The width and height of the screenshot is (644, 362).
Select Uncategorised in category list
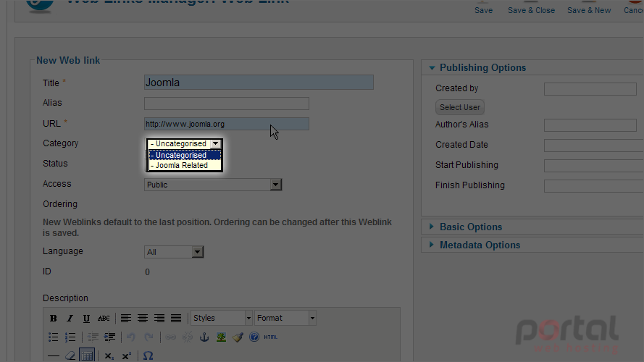(185, 155)
